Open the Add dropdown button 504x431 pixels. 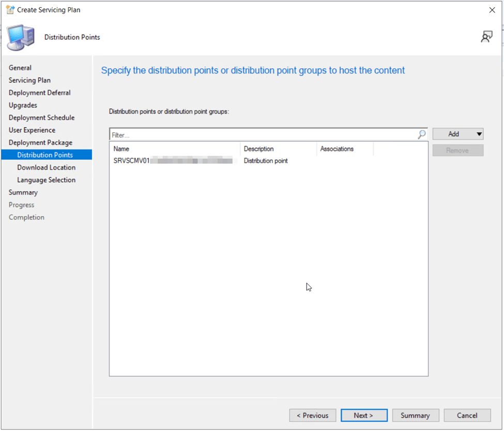tap(457, 134)
